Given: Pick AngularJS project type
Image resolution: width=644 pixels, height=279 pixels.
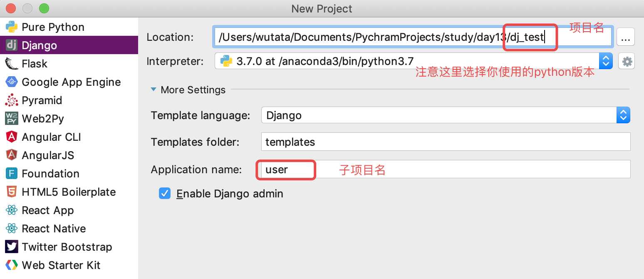Looking at the screenshot, I should point(48,155).
